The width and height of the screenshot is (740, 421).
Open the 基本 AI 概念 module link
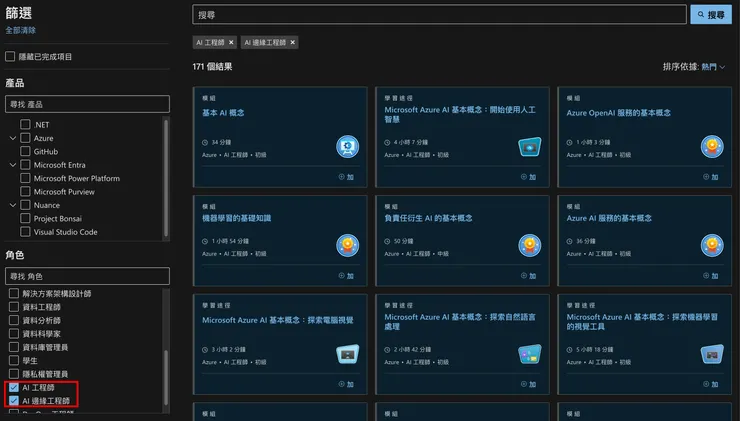click(x=223, y=113)
